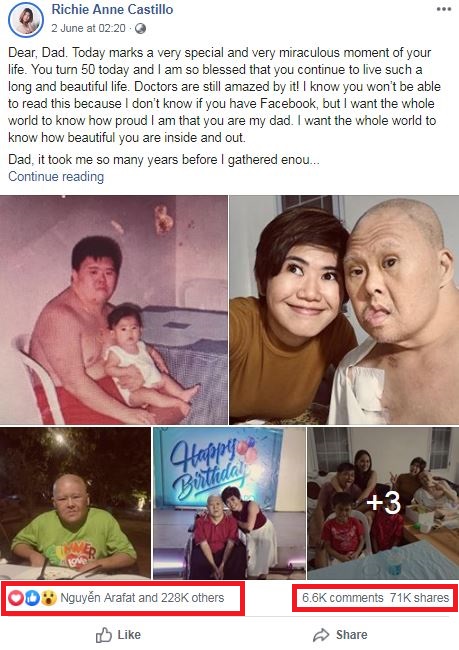Open Richie Anne Castillo's profile name link
459x650 pixels.
coord(112,10)
